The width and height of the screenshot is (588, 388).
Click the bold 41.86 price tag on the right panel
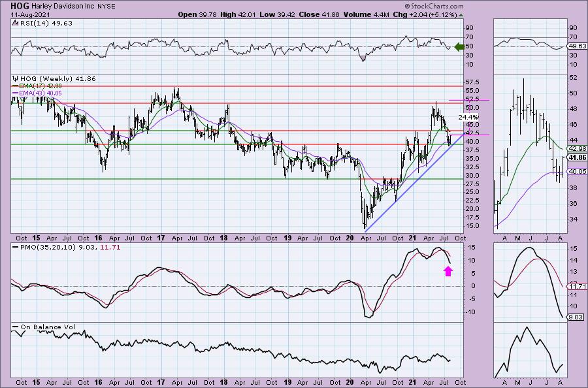(x=578, y=158)
